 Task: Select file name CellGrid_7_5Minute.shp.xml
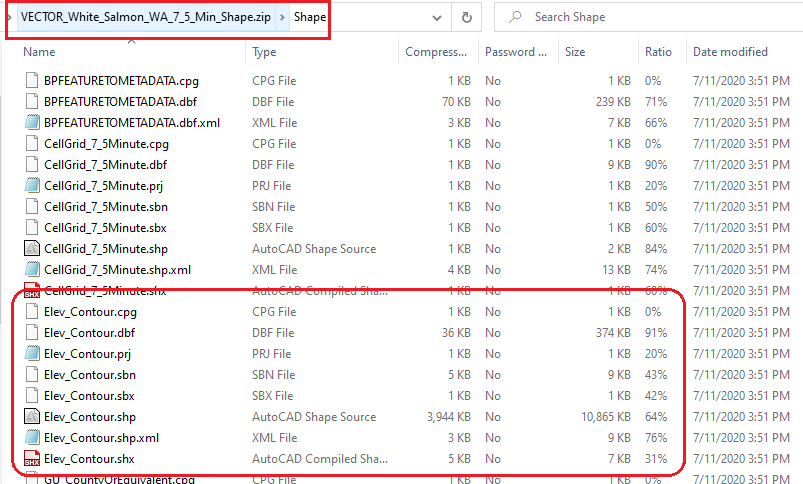click(117, 269)
